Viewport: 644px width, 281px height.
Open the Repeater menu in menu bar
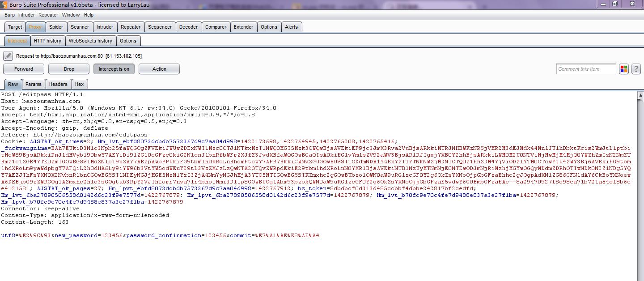pos(48,15)
